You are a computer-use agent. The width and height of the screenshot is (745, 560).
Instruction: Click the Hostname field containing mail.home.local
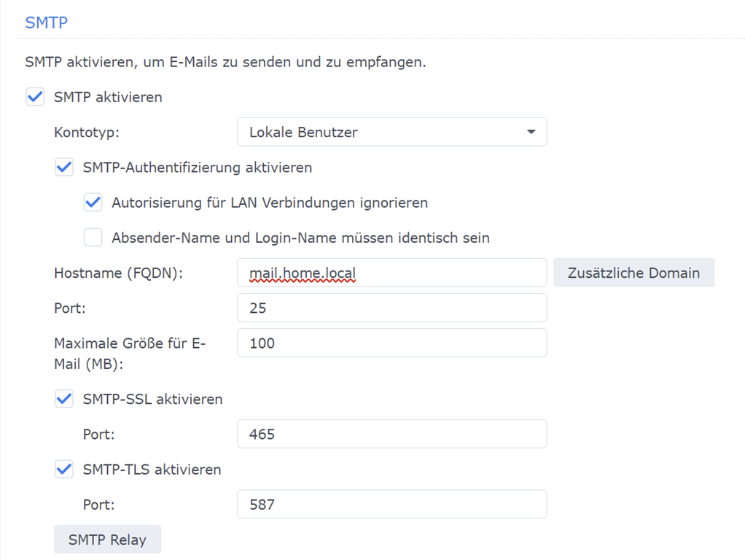[x=391, y=273]
